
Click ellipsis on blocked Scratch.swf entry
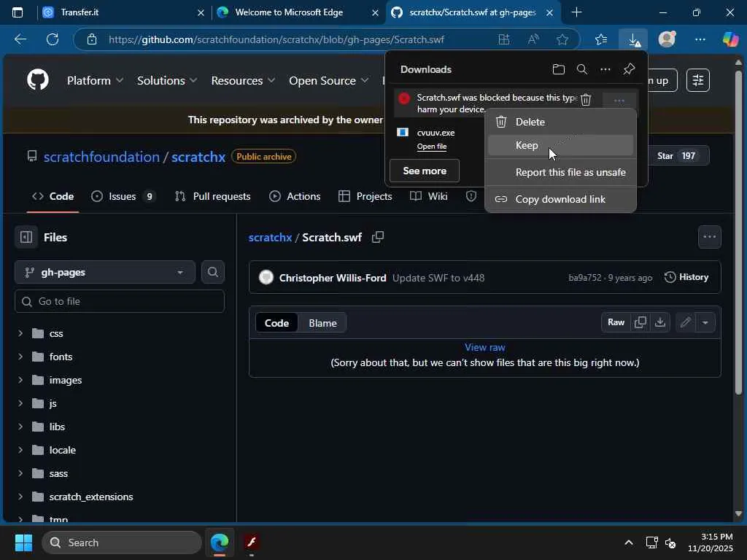(619, 101)
